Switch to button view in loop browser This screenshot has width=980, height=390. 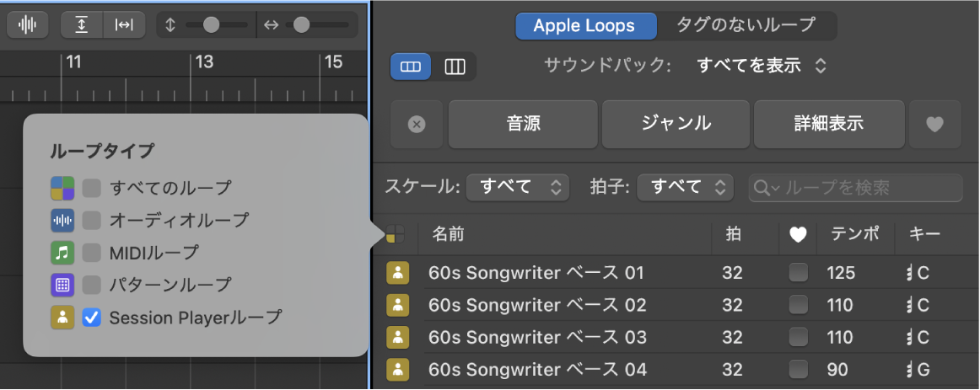[x=411, y=67]
